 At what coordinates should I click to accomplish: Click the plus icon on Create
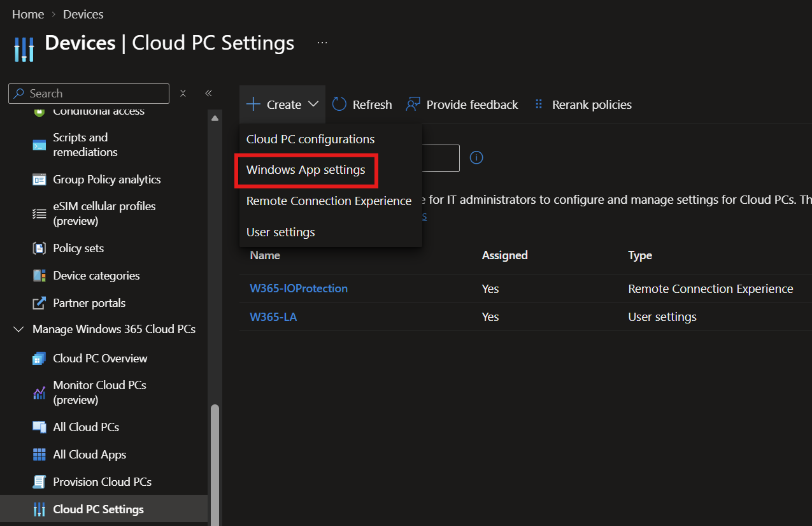coord(253,104)
